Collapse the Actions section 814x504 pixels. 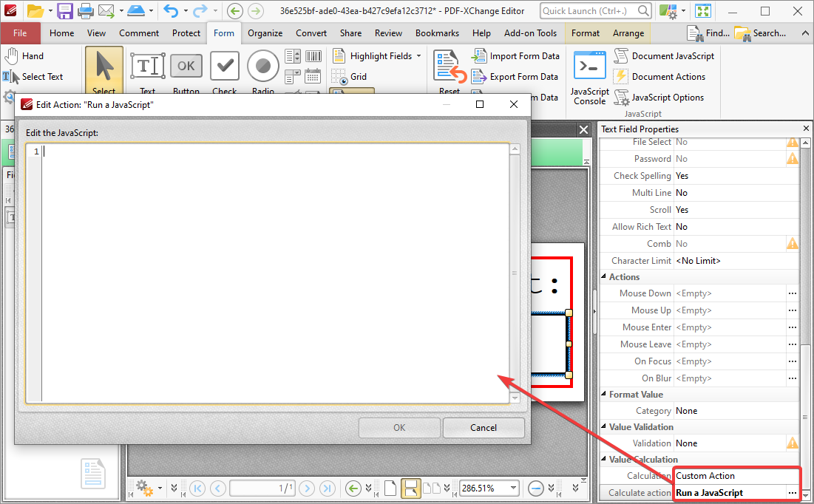coord(604,276)
